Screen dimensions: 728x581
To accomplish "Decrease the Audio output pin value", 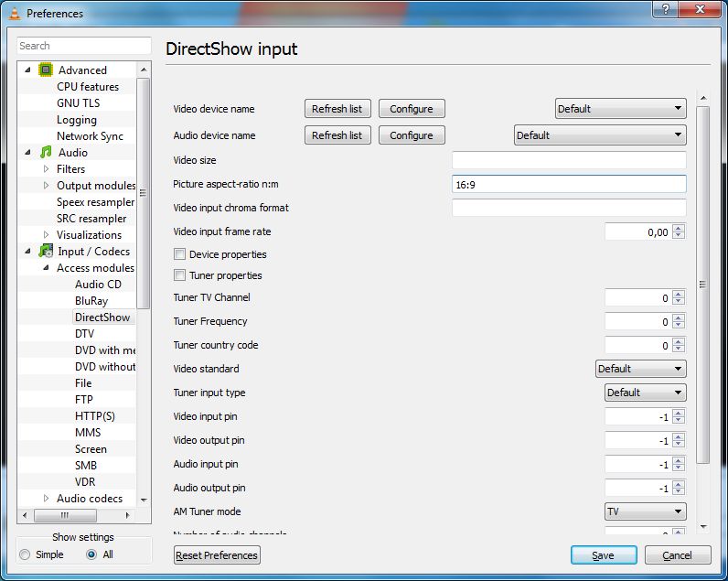I will (679, 492).
